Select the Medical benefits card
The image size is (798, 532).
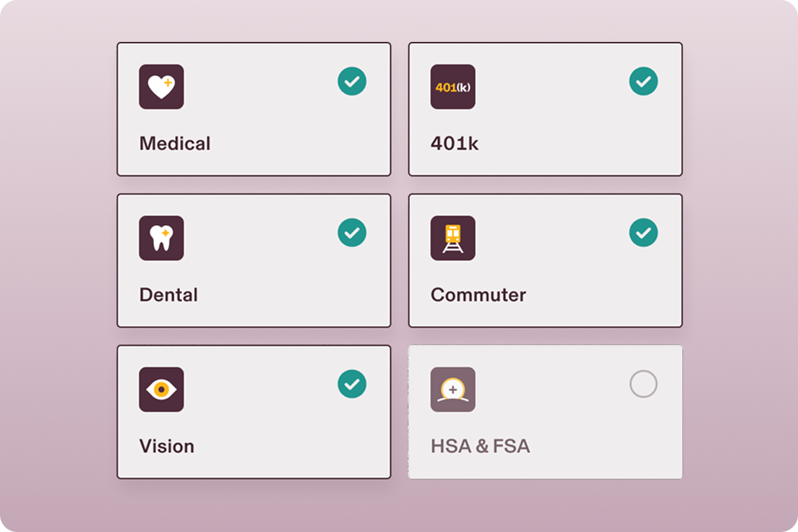[254, 109]
